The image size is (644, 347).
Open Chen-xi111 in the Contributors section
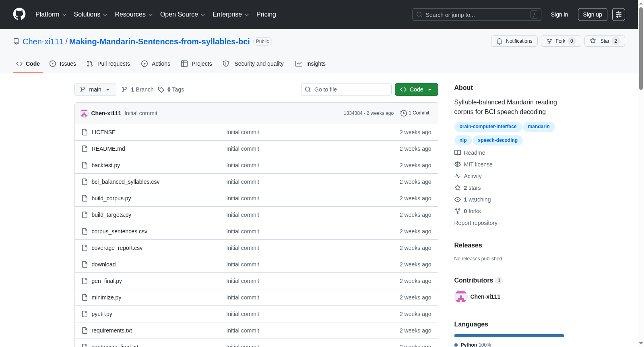[485, 297]
